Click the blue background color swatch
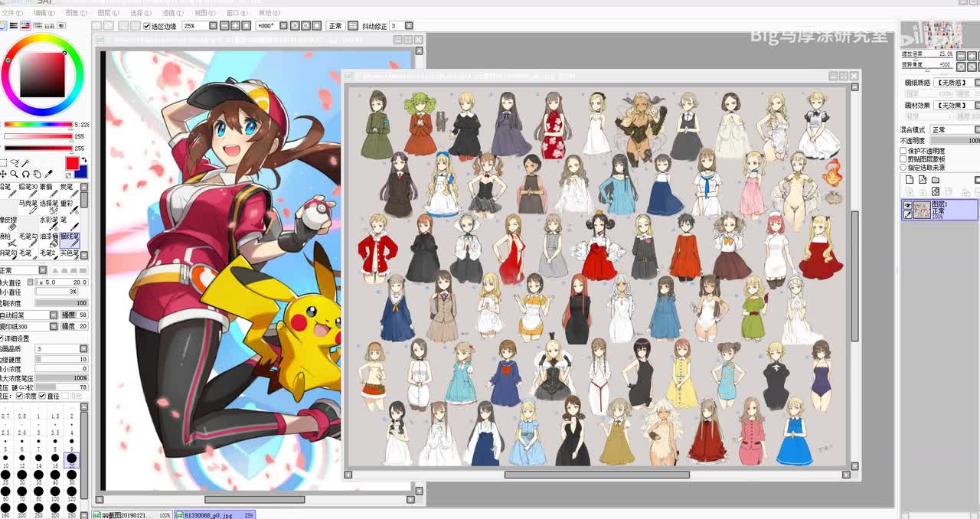The image size is (980, 519). [x=81, y=171]
